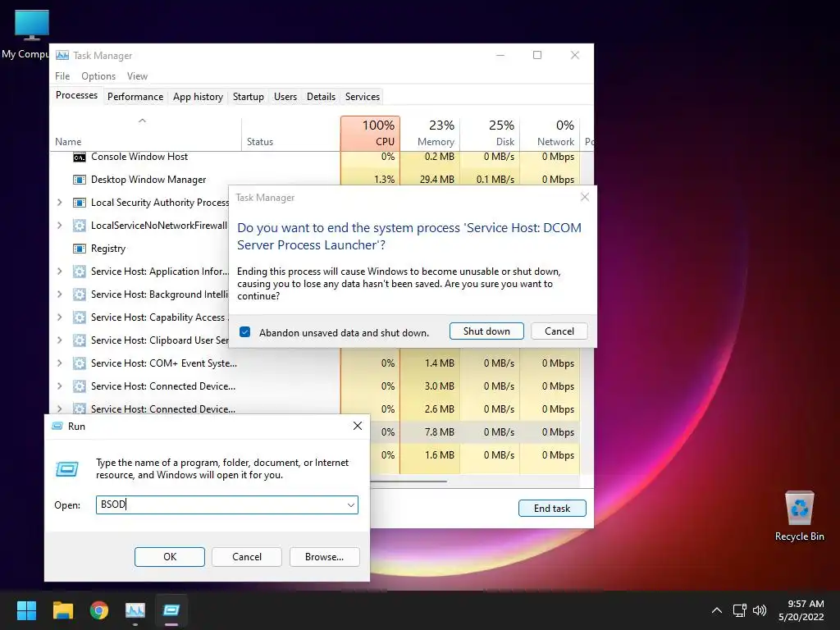This screenshot has height=630, width=840.
Task: Sort processes by CPU column
Action: pyautogui.click(x=370, y=134)
